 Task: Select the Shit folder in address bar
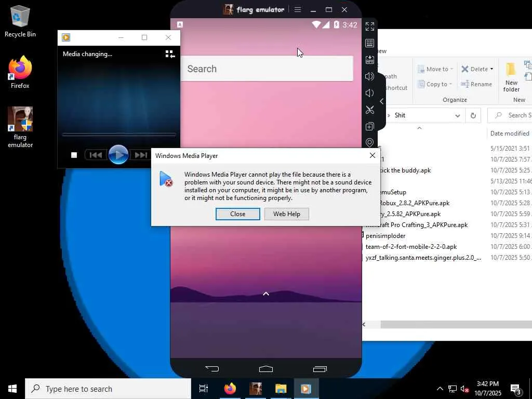pos(400,115)
